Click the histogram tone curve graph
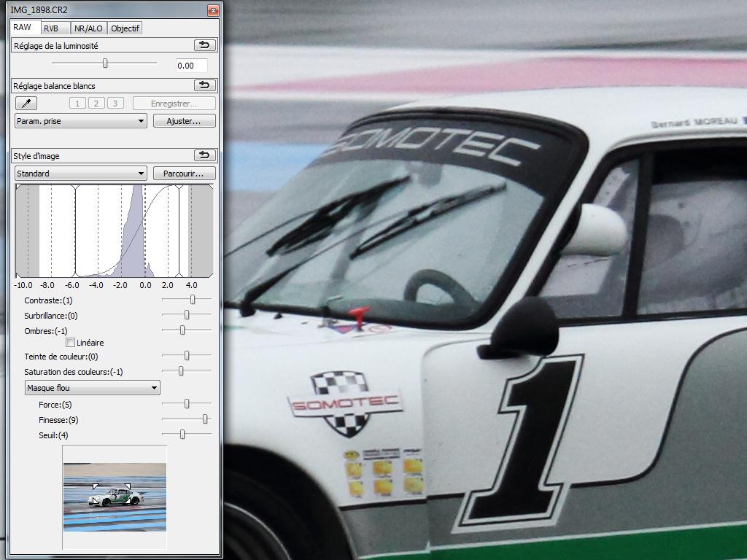Screen dimensions: 747x560 coord(115,231)
